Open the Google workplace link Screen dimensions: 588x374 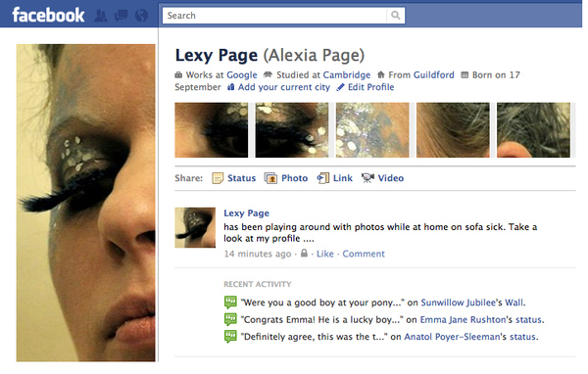(242, 75)
